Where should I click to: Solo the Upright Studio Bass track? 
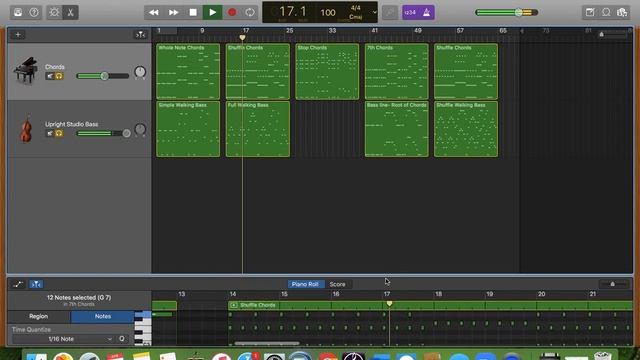(x=59, y=133)
